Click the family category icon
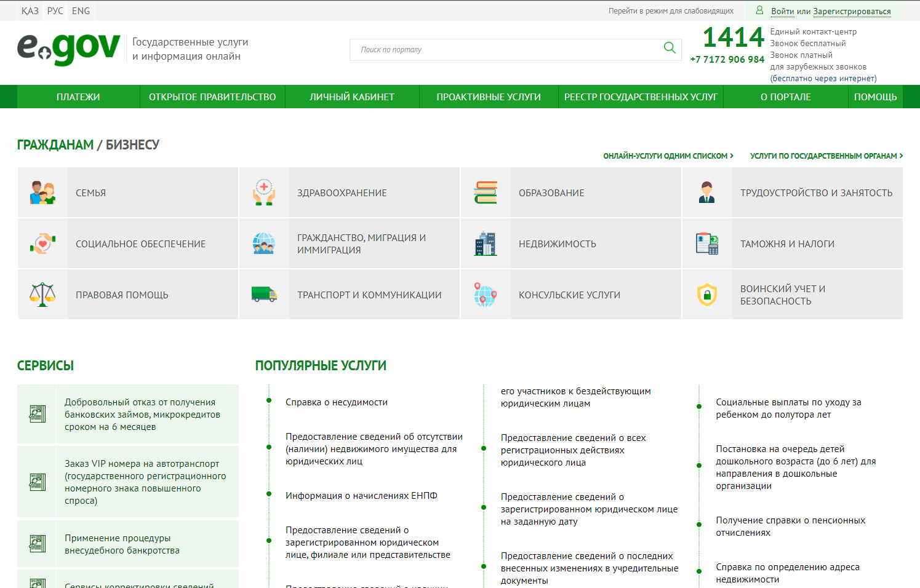Viewport: 920px width, 588px height. tap(42, 193)
